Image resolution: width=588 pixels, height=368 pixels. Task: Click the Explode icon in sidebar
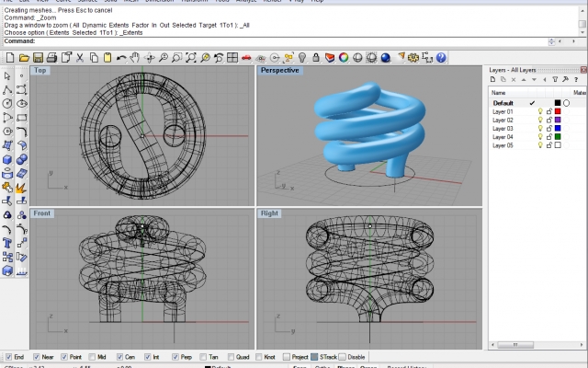pos(22,188)
